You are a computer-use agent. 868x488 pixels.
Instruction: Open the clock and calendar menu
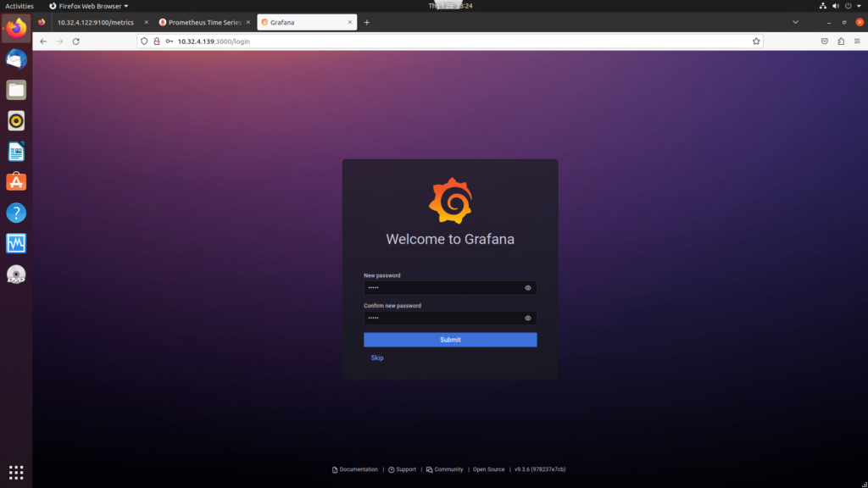click(x=450, y=6)
